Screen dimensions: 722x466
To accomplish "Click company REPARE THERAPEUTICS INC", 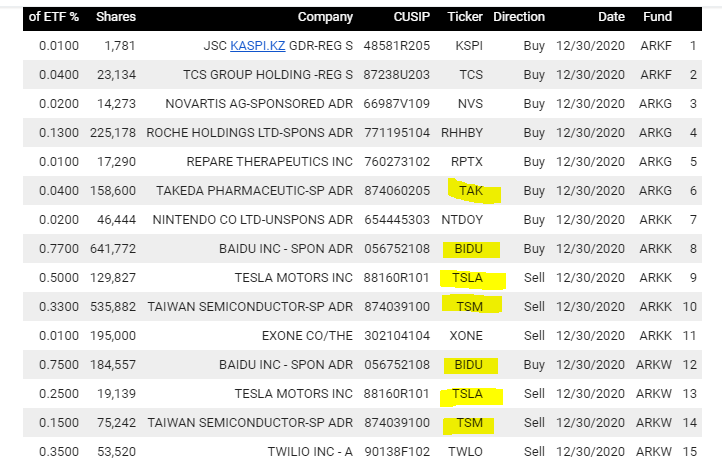I will (x=269, y=162).
